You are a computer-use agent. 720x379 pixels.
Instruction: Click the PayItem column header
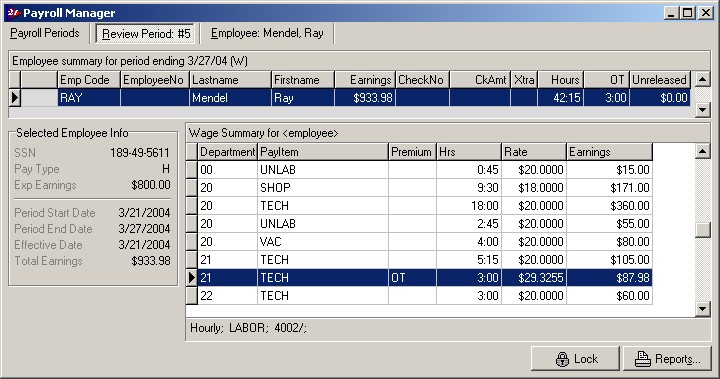click(323, 152)
